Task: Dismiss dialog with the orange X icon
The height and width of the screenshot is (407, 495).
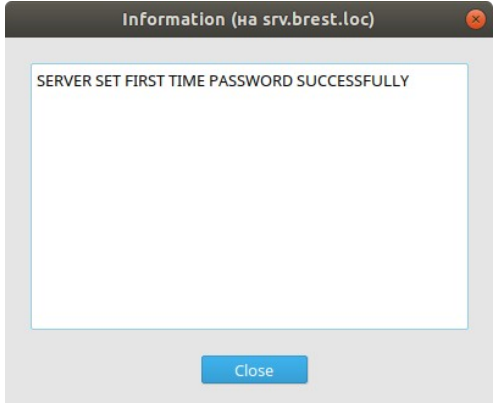Action: 476,20
